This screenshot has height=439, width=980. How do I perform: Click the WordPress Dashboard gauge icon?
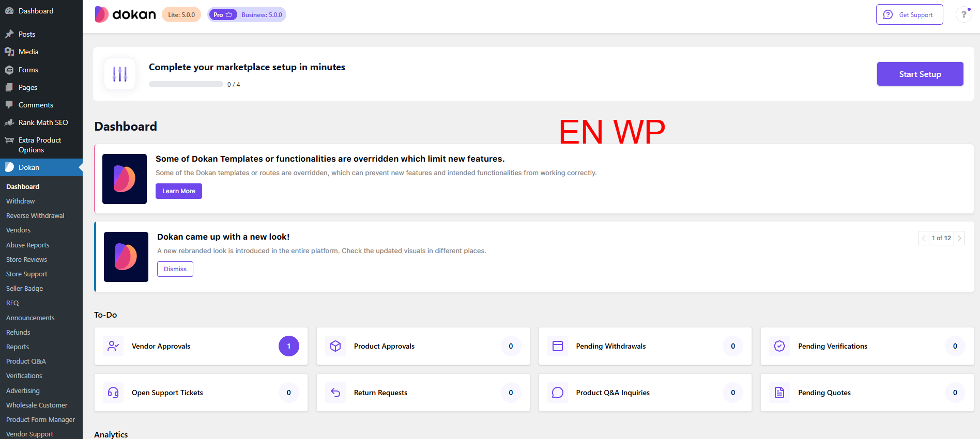tap(9, 11)
